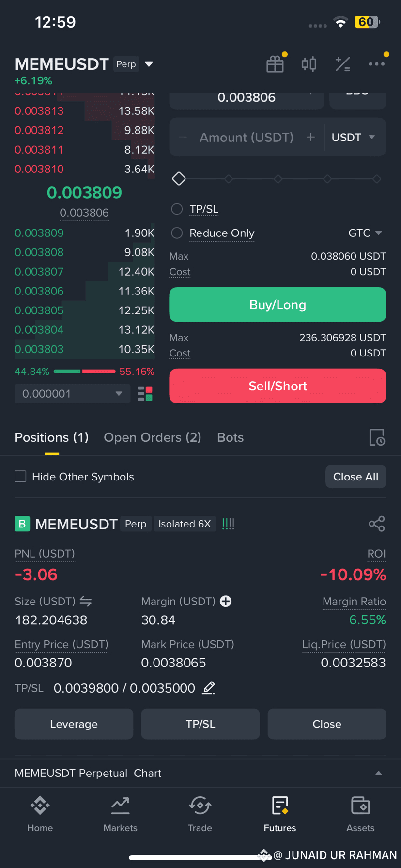This screenshot has height=868, width=401.
Task: Enable the TP/SL radio option
Action: click(x=177, y=209)
